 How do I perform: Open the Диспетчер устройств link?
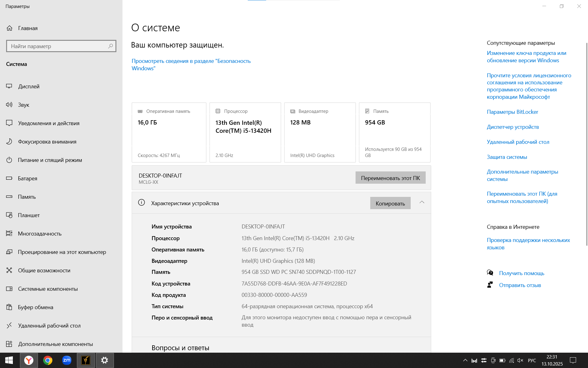point(513,127)
